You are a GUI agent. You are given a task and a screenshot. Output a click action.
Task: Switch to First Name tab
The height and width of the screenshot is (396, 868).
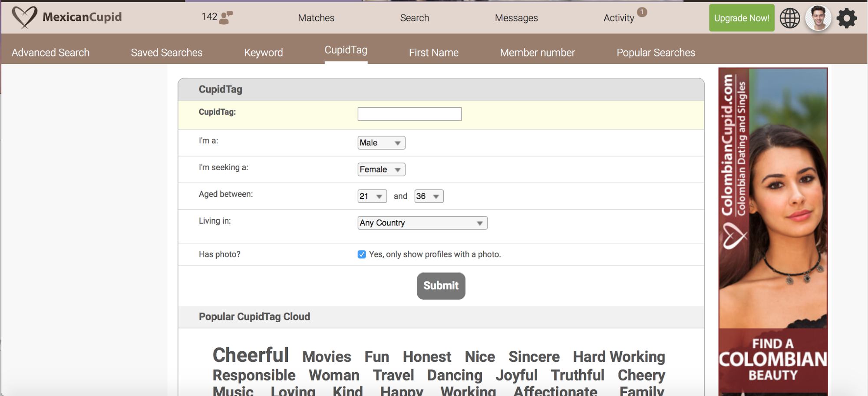pos(434,53)
